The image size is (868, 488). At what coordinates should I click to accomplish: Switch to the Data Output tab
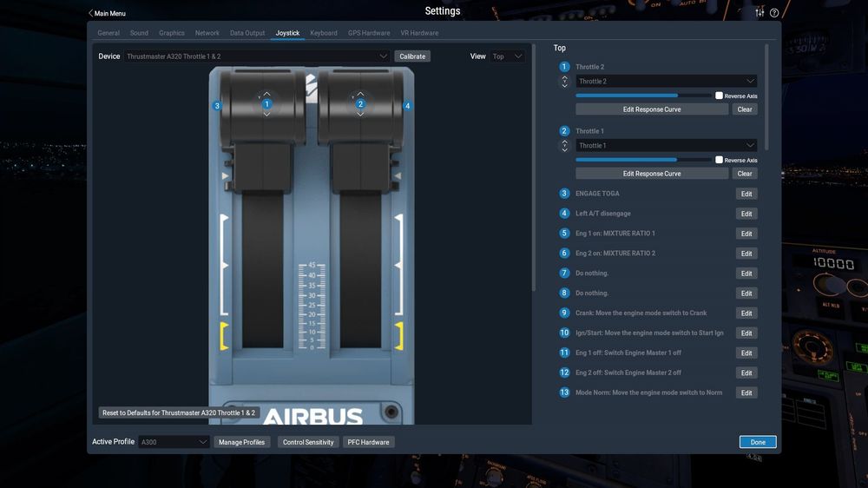coord(247,33)
